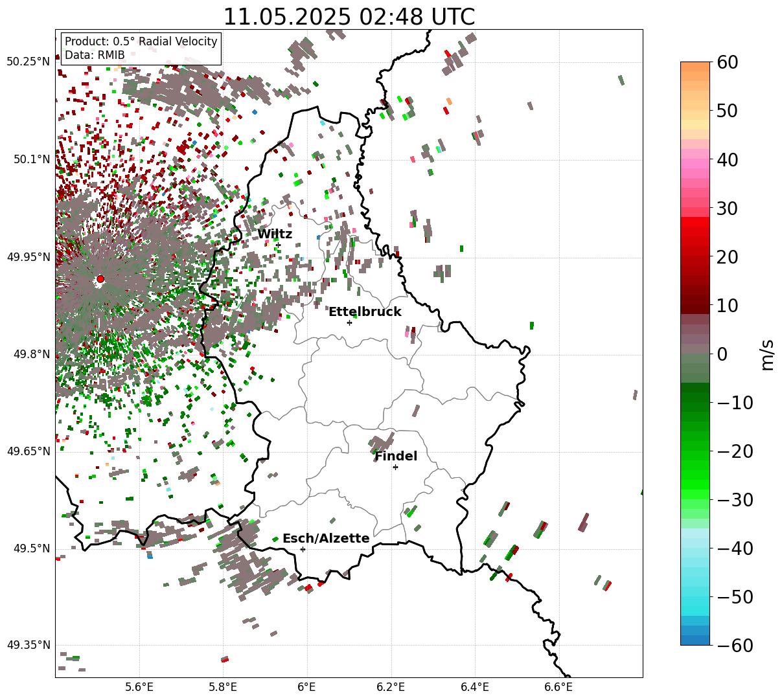Click the 50 colorbar tick label
The width and height of the screenshot is (782, 700).
(x=727, y=111)
